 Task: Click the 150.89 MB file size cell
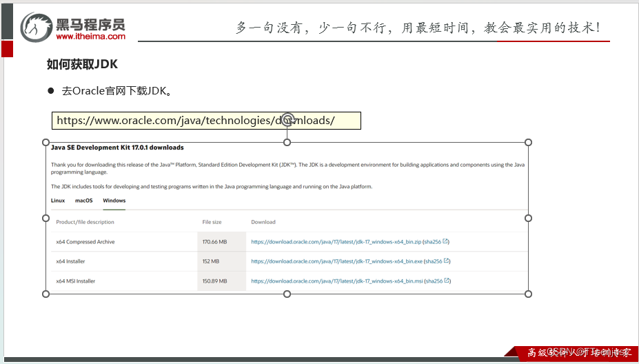pos(215,281)
